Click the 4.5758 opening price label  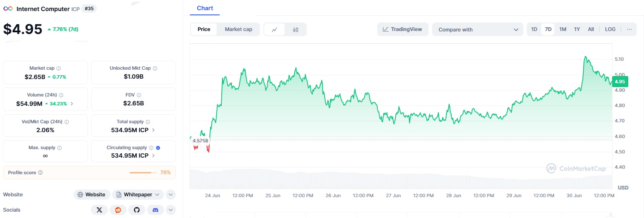point(200,140)
